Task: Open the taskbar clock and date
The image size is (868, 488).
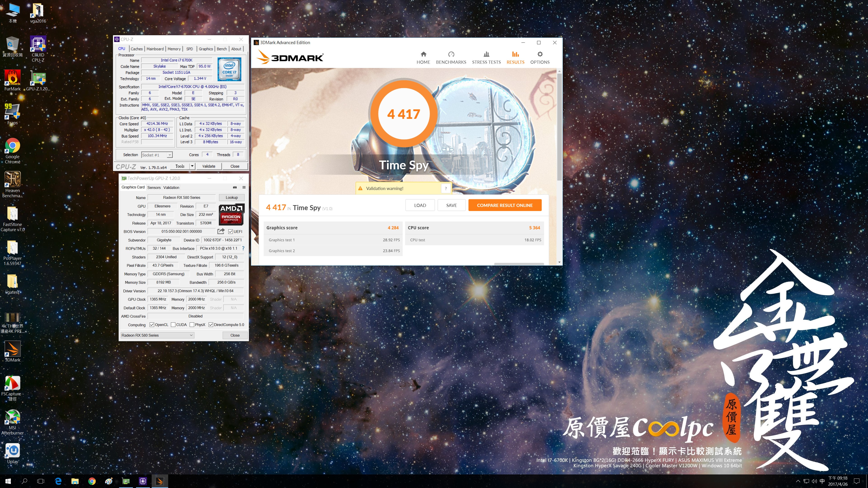Action: pyautogui.click(x=838, y=481)
